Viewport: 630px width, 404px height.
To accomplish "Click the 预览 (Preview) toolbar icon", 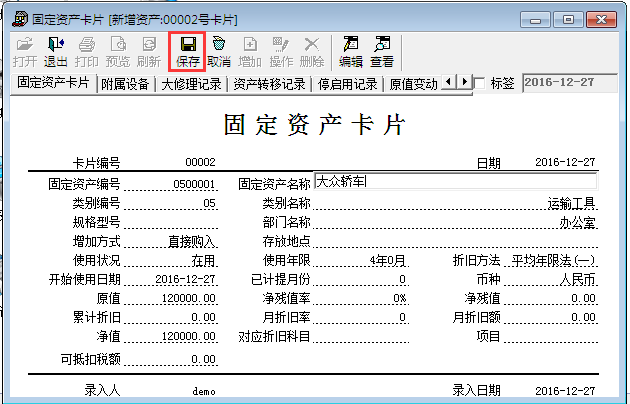I will pos(118,51).
